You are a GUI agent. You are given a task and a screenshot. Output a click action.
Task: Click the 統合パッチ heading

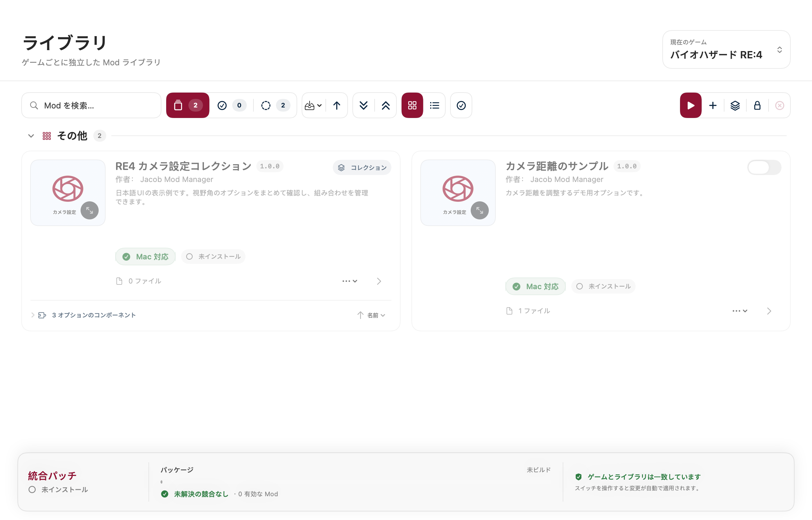(52, 476)
